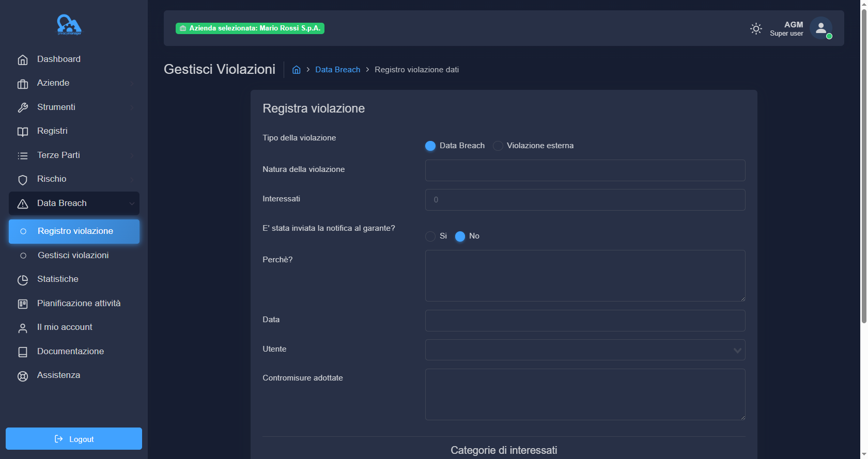Go to Pianificazione attività in sidebar

(79, 304)
